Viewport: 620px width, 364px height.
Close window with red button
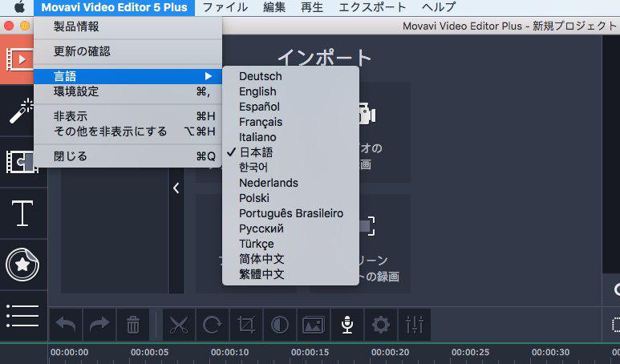[9, 26]
